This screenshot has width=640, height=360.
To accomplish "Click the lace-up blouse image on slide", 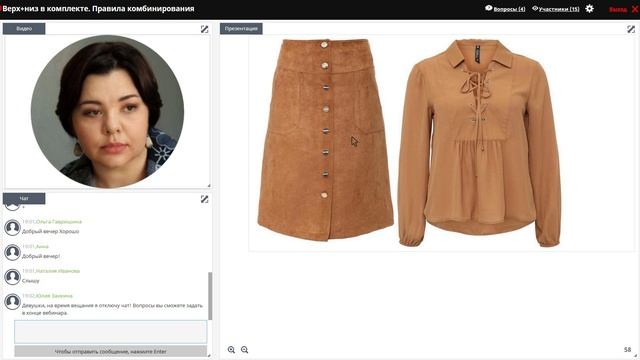I will tap(479, 143).
